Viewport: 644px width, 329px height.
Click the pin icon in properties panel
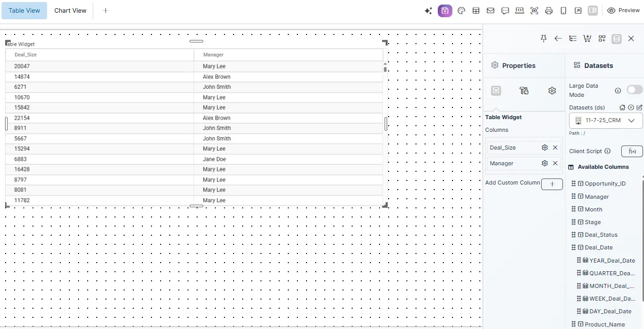coord(544,39)
